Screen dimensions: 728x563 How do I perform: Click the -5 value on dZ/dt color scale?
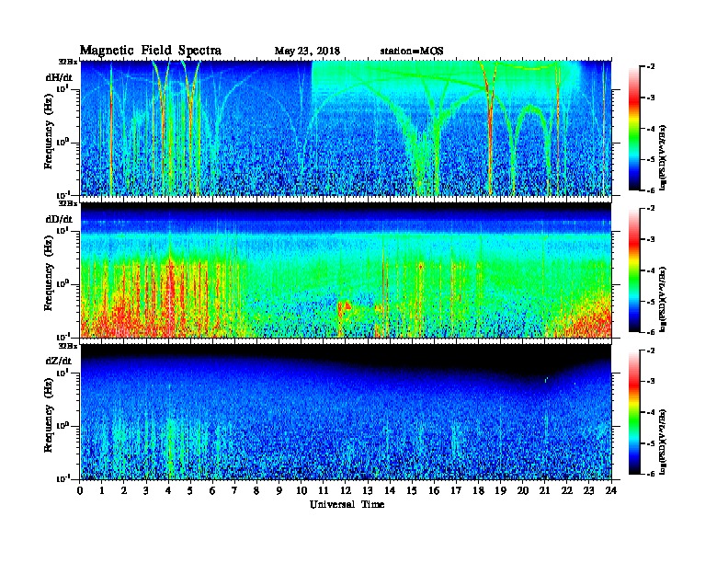(x=652, y=443)
